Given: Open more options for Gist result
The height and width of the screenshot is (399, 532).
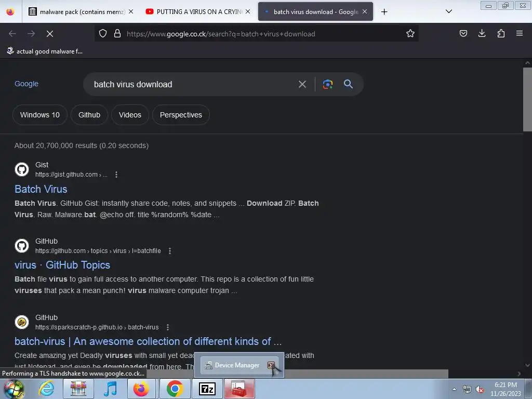Looking at the screenshot, I should tap(116, 175).
